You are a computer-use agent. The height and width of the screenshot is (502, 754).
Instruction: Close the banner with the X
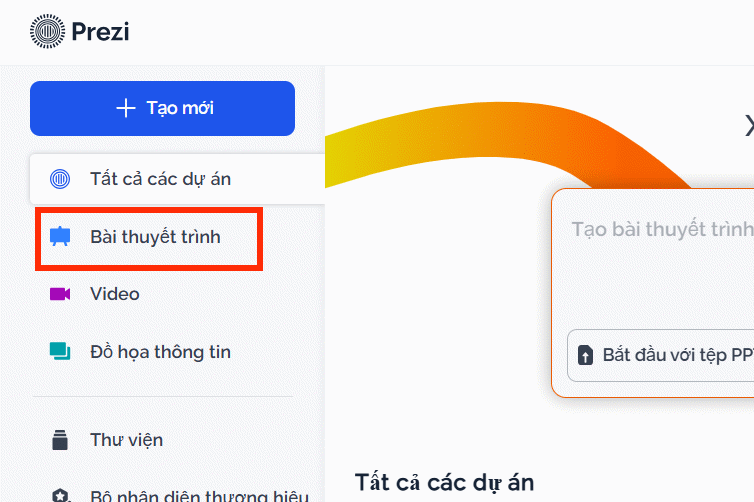(x=748, y=125)
